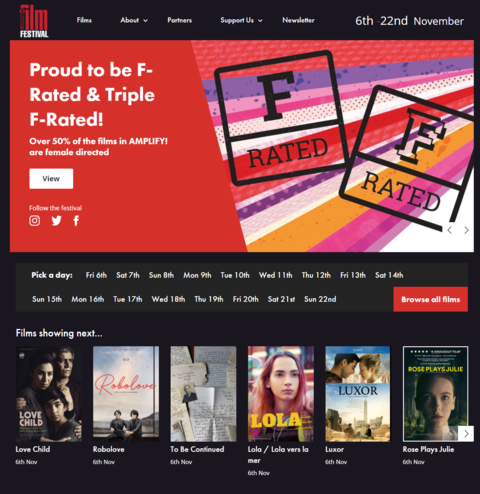Go to next hero banner slide
The image size is (480, 494).
(x=466, y=230)
